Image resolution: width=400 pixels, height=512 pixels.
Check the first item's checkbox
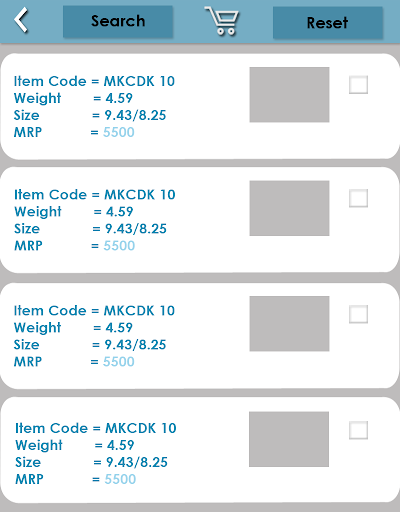tap(358, 85)
